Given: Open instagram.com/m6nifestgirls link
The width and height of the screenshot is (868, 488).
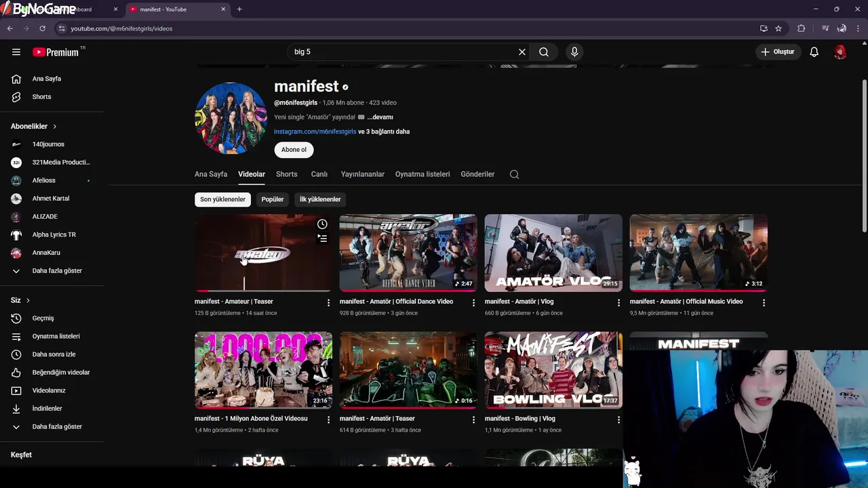Looking at the screenshot, I should point(315,131).
